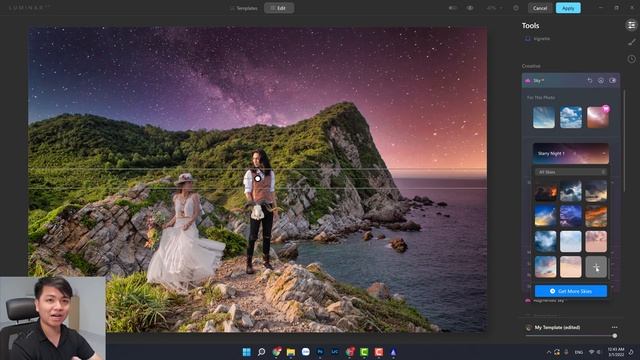Select the pink-blue twilight sky thumbnail

click(545, 267)
